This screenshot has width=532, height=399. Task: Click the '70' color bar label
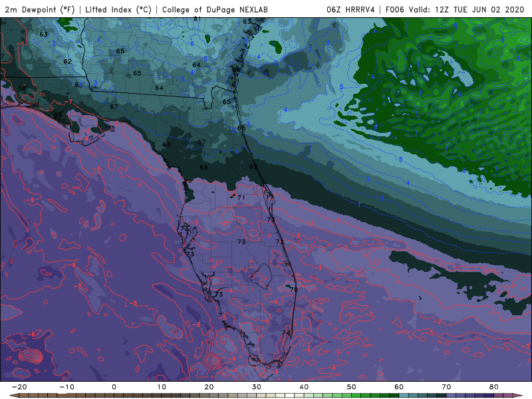446,387
